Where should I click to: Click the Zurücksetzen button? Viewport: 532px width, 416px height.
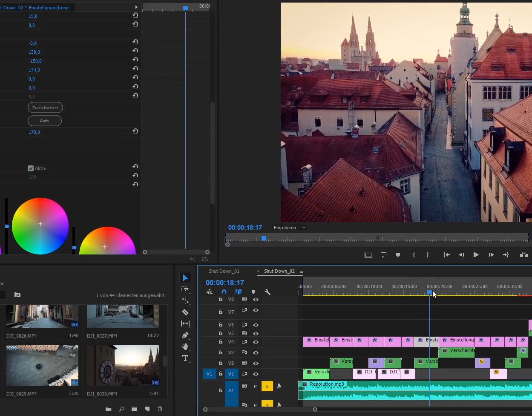[x=45, y=107]
